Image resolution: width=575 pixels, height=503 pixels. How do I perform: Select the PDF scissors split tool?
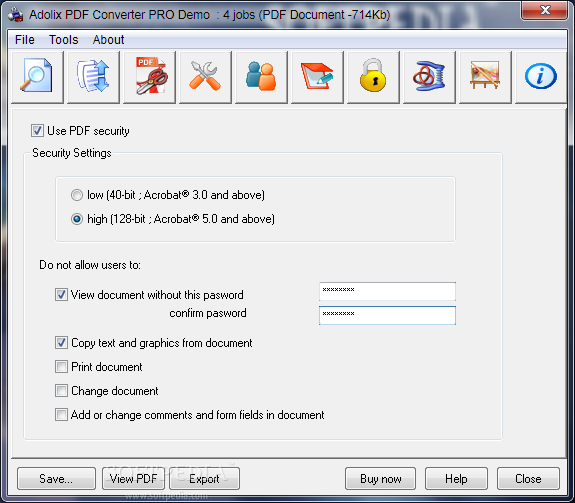(150, 77)
